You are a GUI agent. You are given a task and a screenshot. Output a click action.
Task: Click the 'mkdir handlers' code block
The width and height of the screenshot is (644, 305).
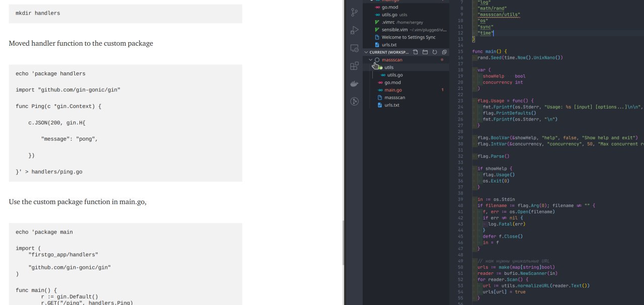pyautogui.click(x=125, y=13)
